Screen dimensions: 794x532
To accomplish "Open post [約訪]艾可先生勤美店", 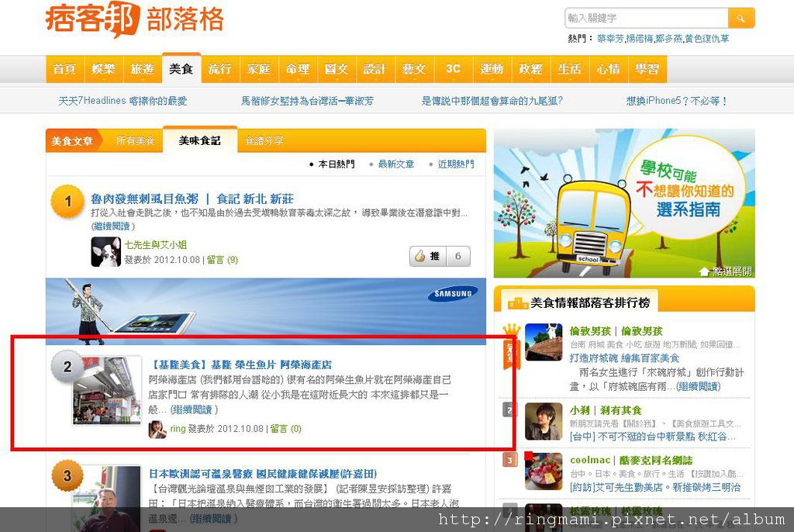I will click(654, 488).
